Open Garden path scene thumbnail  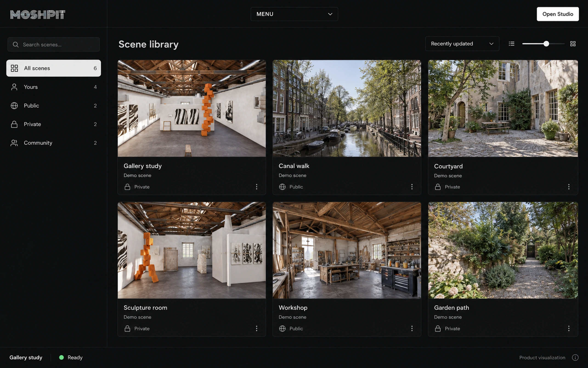[503, 250]
